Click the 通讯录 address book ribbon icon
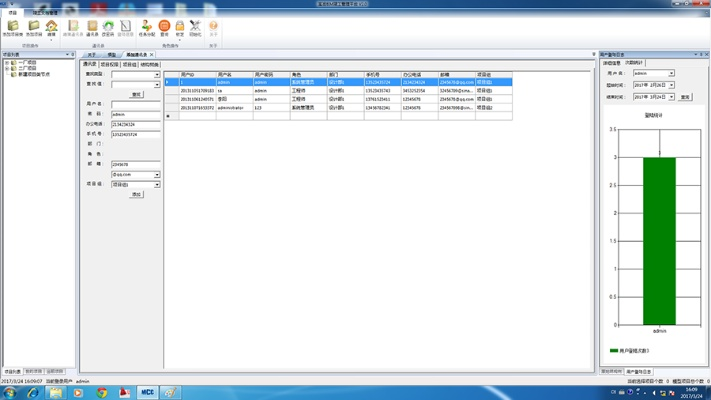This screenshot has height=400, width=711. coord(92,27)
